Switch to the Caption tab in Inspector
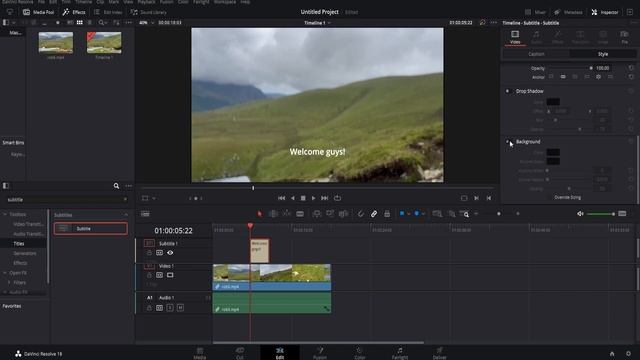Screen dimensions: 640x360 coord(536,54)
